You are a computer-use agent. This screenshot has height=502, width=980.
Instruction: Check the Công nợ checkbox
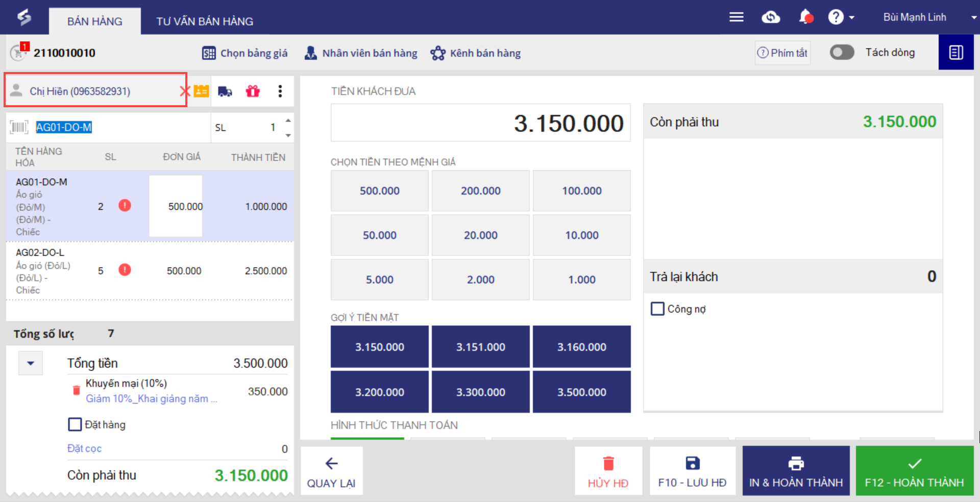click(x=657, y=309)
